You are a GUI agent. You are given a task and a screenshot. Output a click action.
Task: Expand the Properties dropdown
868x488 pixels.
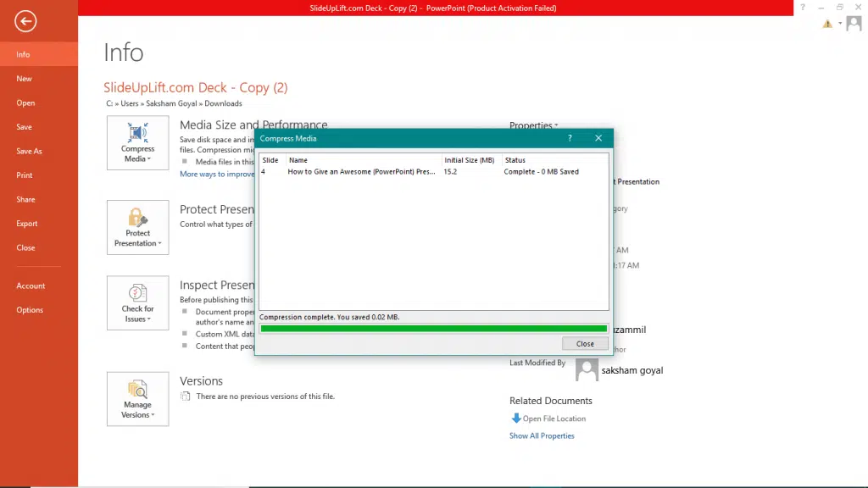tap(533, 125)
